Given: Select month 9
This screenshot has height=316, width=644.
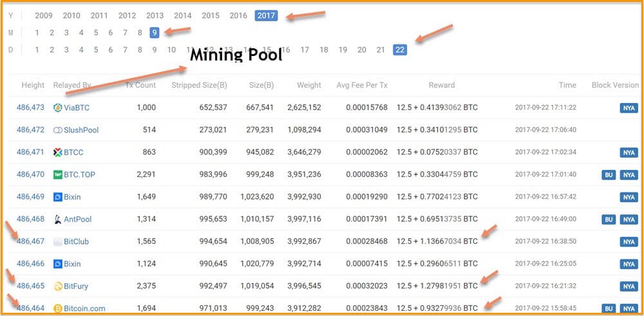Looking at the screenshot, I should 155,33.
